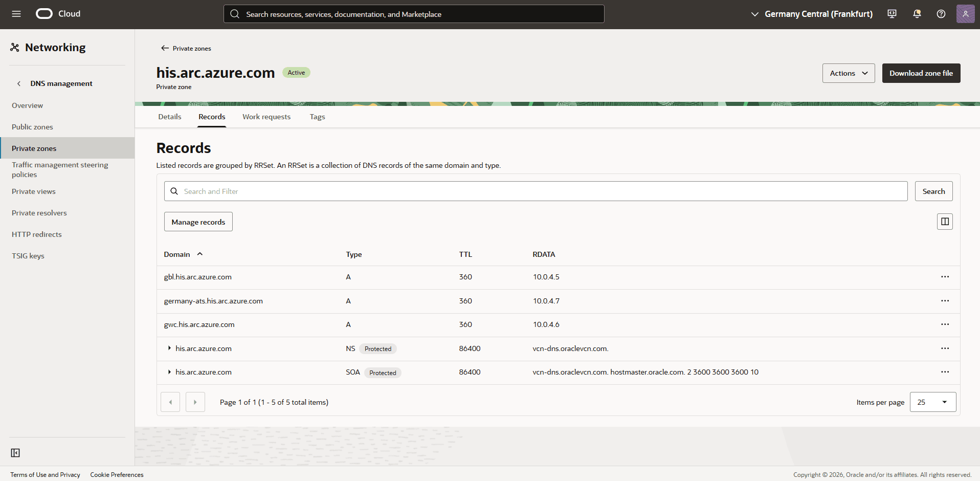Open actions menu for the SOA record row
The height and width of the screenshot is (481, 980).
(x=945, y=372)
